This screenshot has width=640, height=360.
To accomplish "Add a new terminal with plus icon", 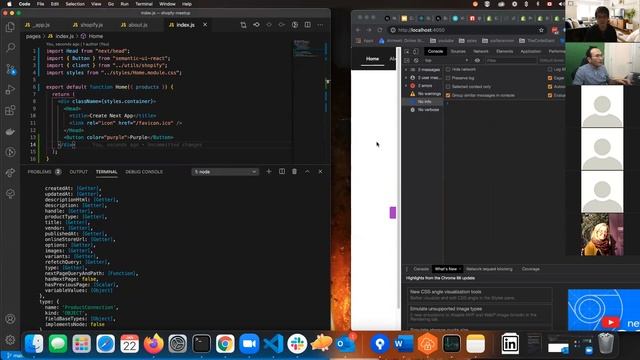I will point(269,171).
